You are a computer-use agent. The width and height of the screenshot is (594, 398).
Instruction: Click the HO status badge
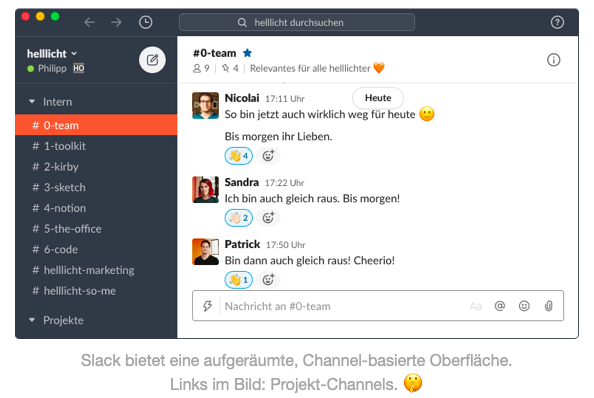pyautogui.click(x=79, y=69)
